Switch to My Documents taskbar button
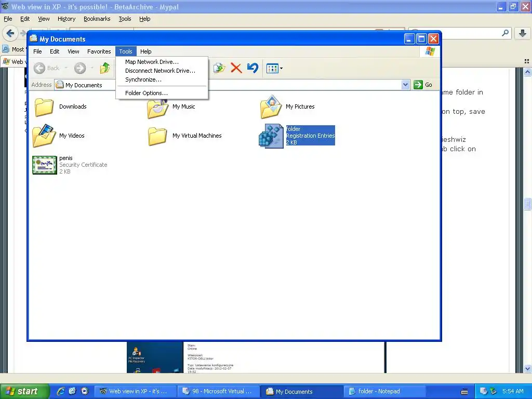The image size is (532, 399). tap(302, 391)
